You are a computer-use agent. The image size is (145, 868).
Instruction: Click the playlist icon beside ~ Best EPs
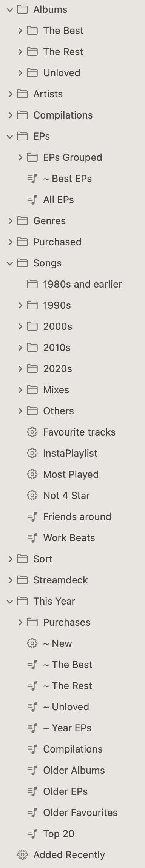32,178
